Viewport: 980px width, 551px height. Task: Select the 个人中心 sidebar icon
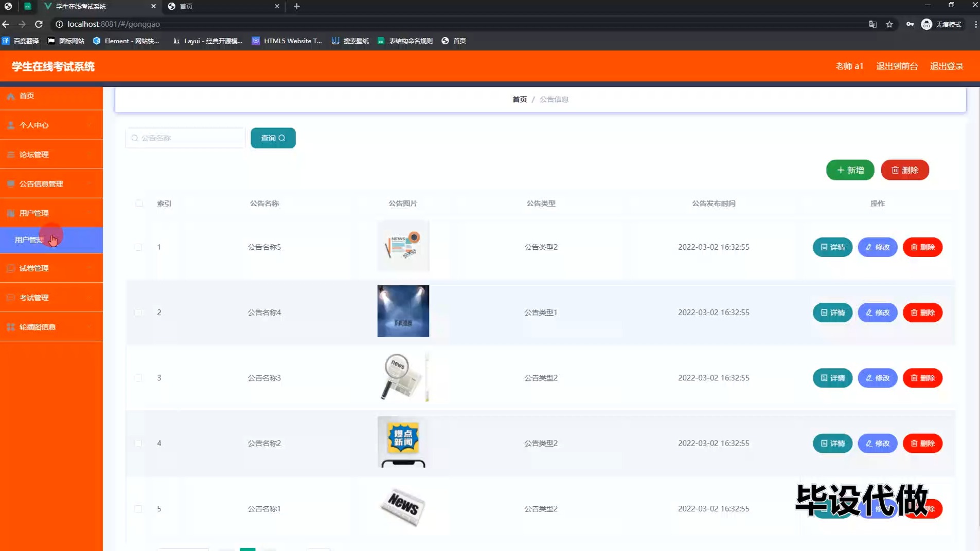[x=10, y=125]
